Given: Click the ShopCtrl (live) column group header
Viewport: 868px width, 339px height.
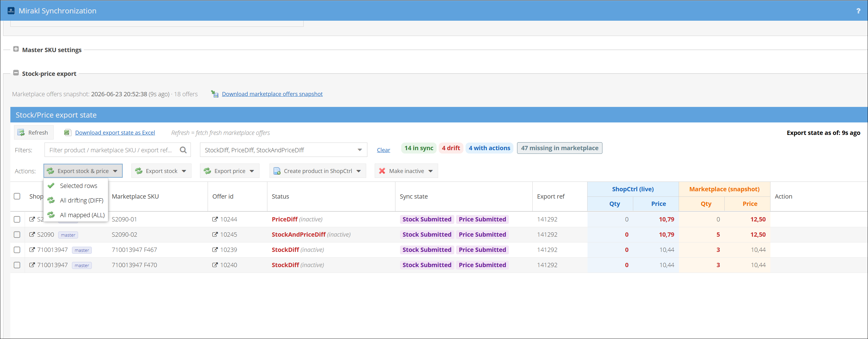Looking at the screenshot, I should coord(633,189).
